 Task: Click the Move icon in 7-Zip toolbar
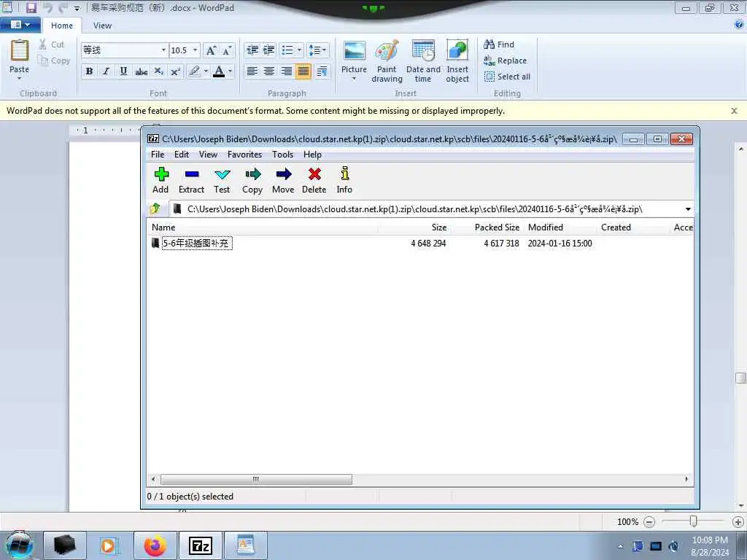pyautogui.click(x=283, y=180)
